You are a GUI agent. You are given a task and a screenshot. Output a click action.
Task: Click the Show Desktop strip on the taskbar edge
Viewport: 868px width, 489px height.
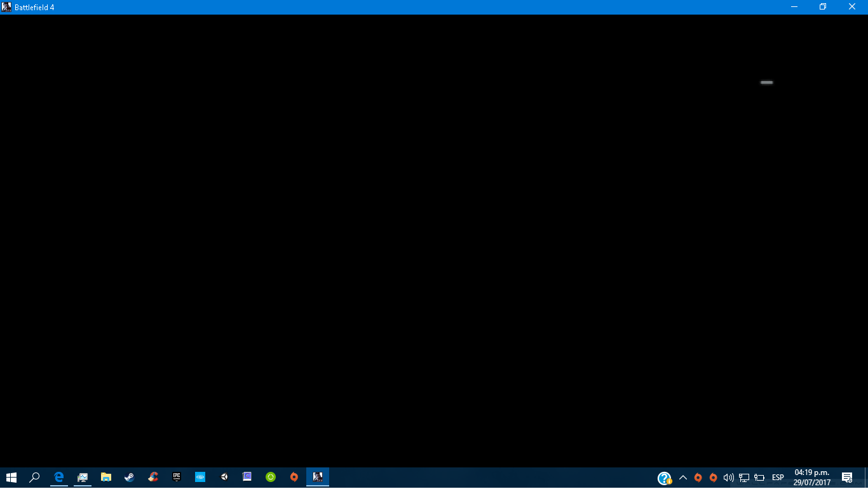coord(866,478)
